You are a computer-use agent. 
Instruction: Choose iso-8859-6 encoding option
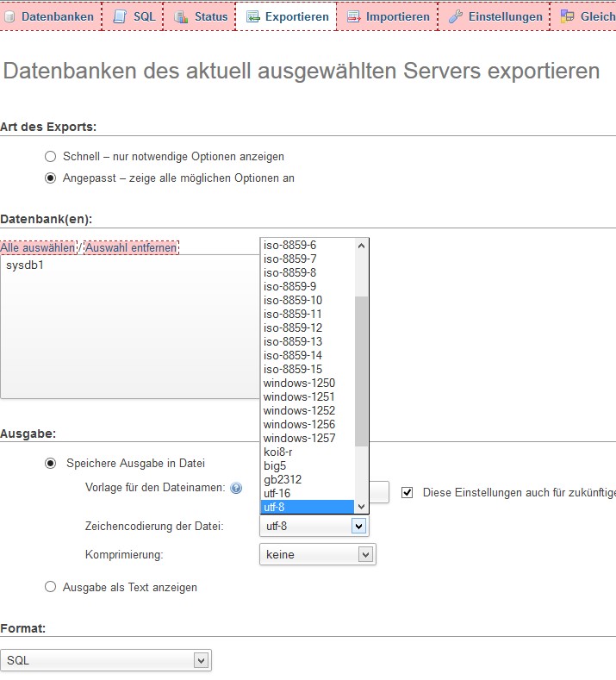click(x=308, y=246)
